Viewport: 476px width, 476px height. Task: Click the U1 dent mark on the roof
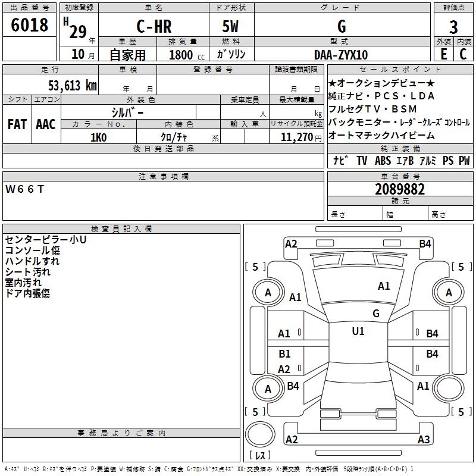pyautogui.click(x=358, y=331)
